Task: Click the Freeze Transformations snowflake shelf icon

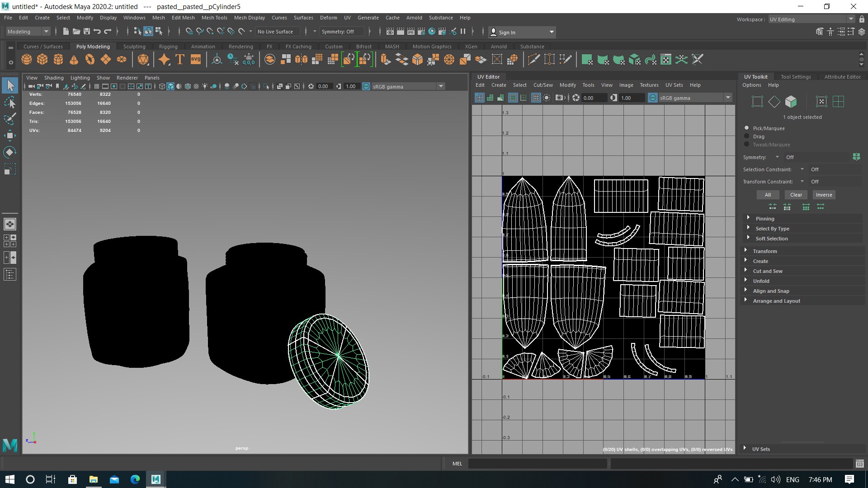Action: click(x=249, y=60)
